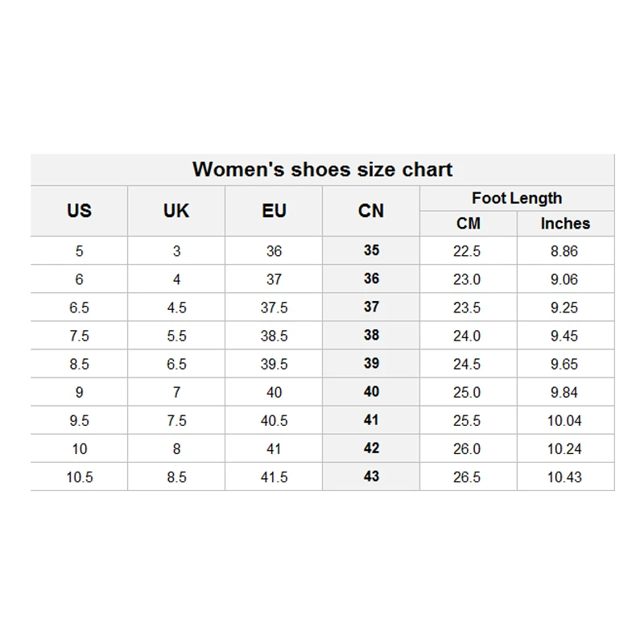Image resolution: width=644 pixels, height=644 pixels.
Task: Click US size 6.5 cell
Action: coord(79,308)
